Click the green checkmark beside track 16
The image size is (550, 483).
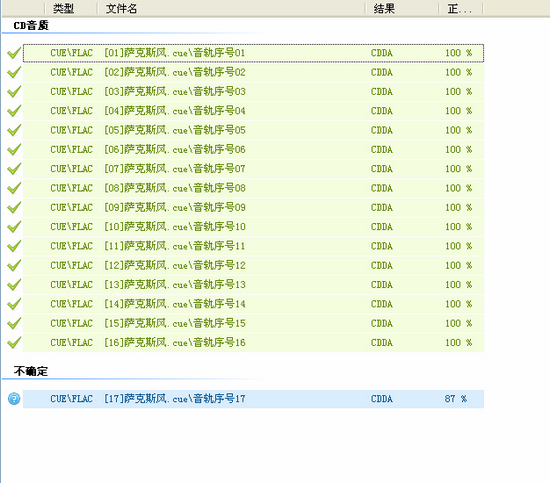pos(14,343)
